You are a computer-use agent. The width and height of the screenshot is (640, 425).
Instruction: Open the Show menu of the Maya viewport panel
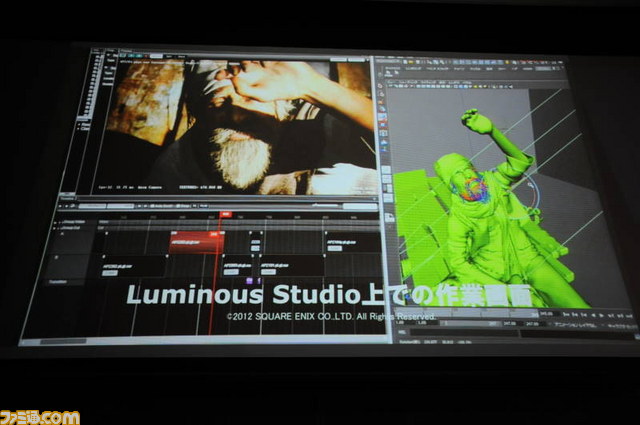(x=441, y=82)
